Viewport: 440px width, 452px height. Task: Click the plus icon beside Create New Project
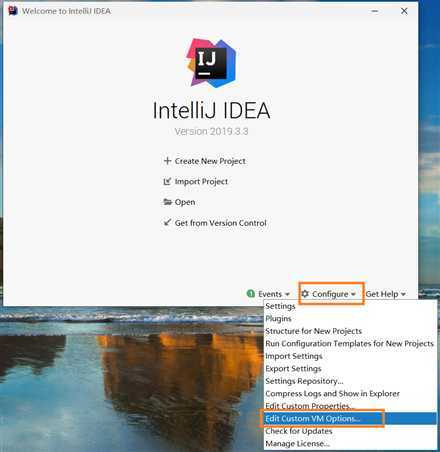(167, 161)
